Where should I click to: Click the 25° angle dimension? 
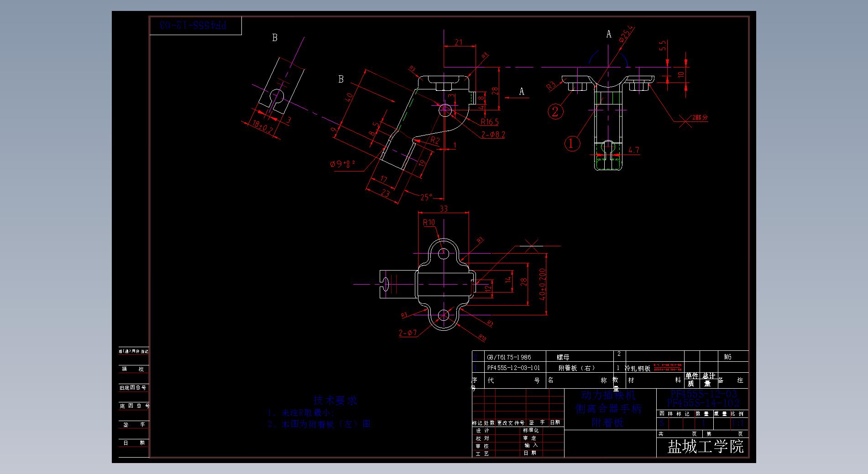click(x=426, y=197)
